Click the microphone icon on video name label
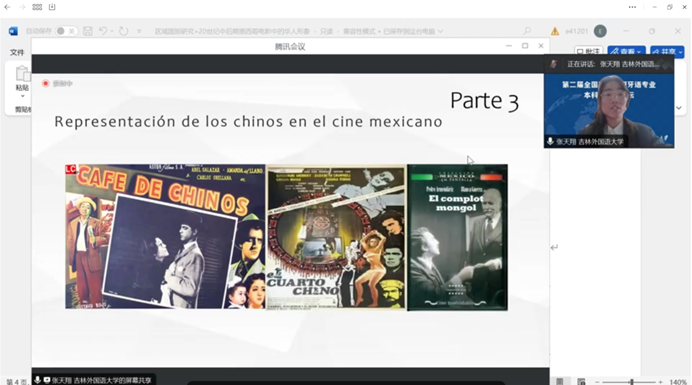 550,142
